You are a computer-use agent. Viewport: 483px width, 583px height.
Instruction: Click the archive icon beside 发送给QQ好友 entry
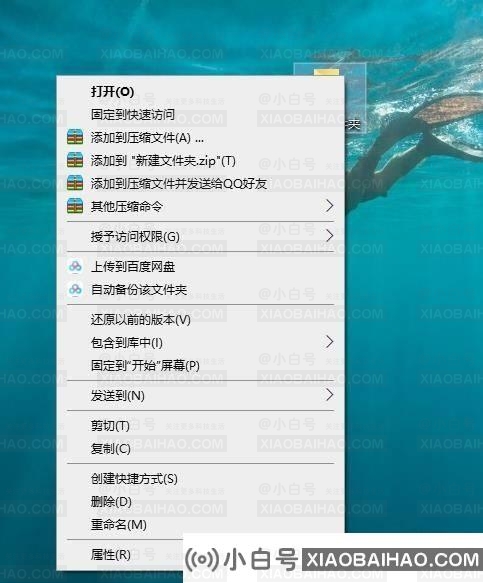tap(75, 183)
